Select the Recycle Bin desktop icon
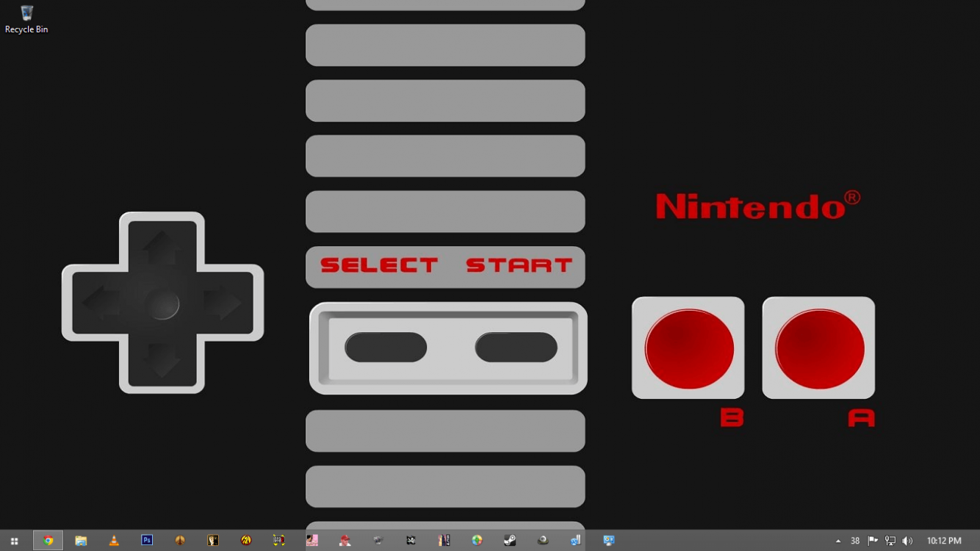 (26, 20)
